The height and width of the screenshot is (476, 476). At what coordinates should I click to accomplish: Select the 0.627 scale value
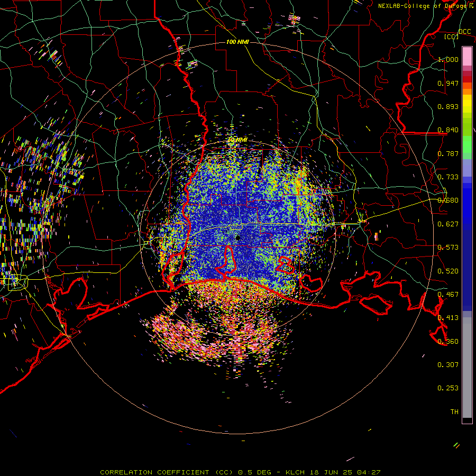pos(448,224)
